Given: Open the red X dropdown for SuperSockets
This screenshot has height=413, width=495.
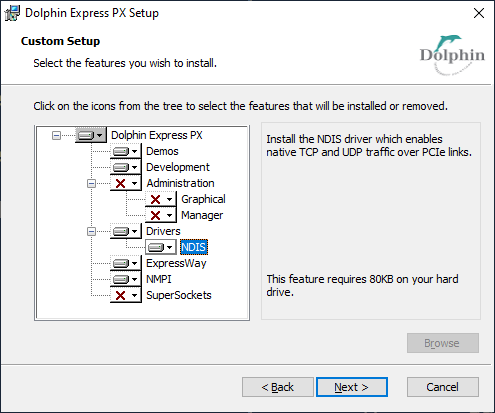Looking at the screenshot, I should coord(126,295).
